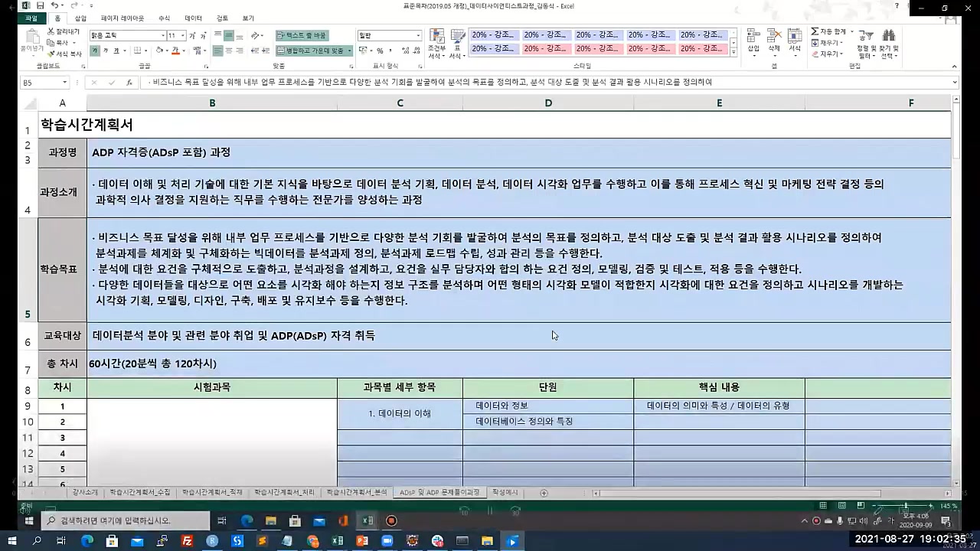Apply the 자동 합계 AutoSum icon

click(x=815, y=31)
